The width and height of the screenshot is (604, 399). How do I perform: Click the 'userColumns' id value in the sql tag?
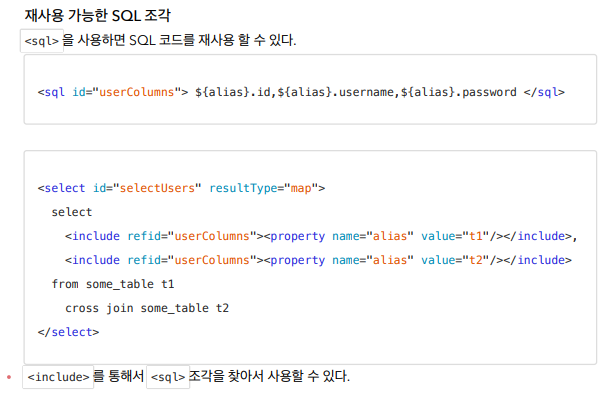tap(137, 92)
